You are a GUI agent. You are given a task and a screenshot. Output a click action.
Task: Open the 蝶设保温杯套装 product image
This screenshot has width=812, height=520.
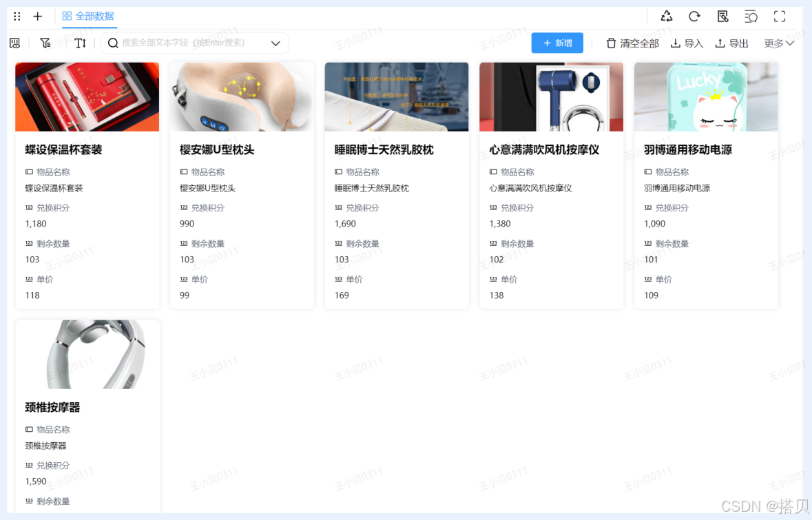point(87,97)
